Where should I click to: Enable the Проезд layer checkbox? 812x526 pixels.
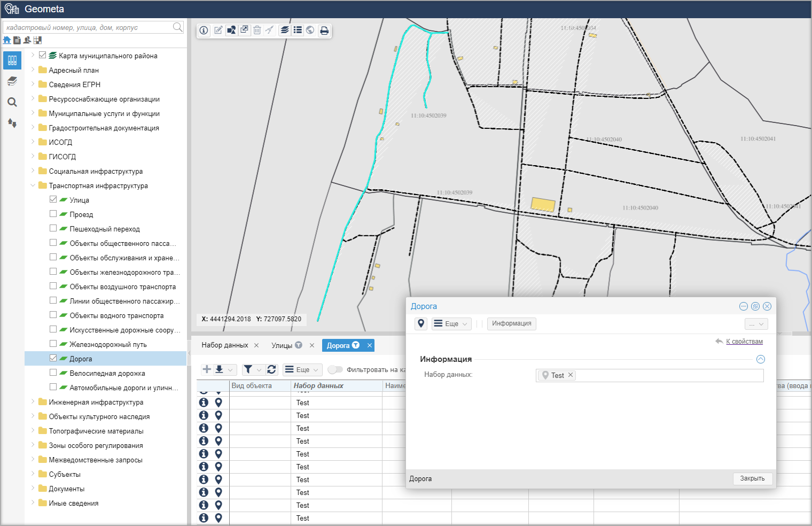pyautogui.click(x=53, y=214)
